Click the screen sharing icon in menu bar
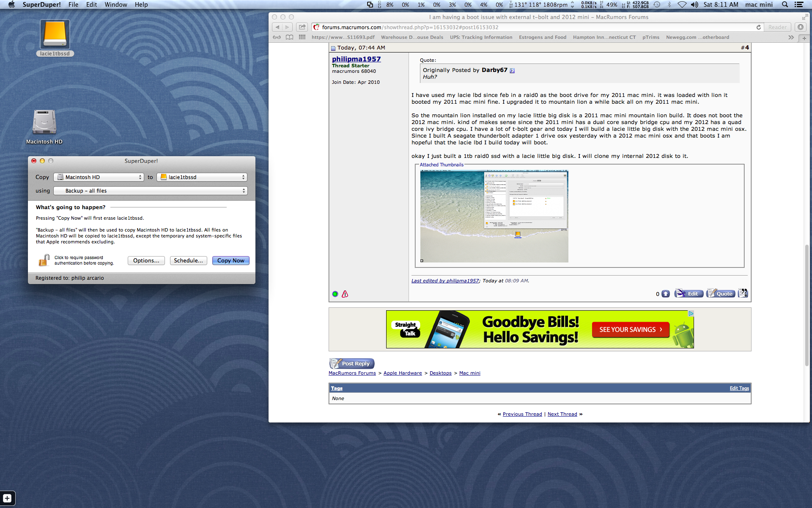 (x=370, y=5)
